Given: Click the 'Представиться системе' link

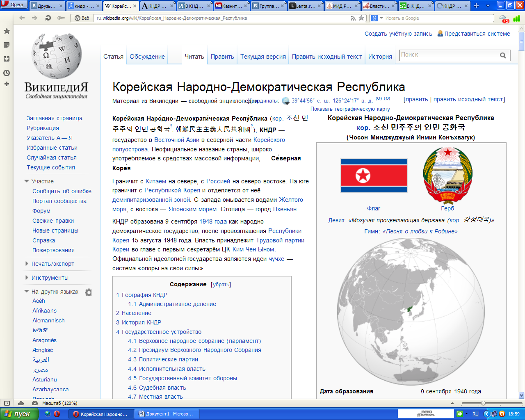Looking at the screenshot, I should pyautogui.click(x=477, y=34).
